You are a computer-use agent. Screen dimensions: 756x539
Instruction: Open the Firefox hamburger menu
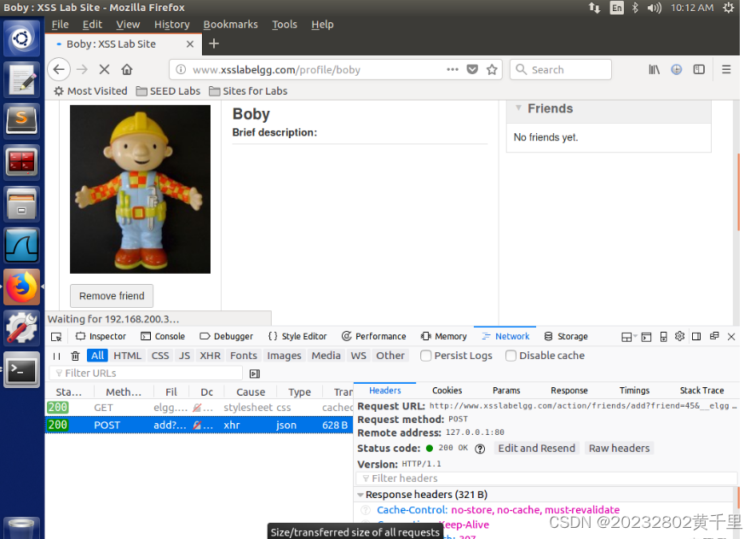[726, 69]
